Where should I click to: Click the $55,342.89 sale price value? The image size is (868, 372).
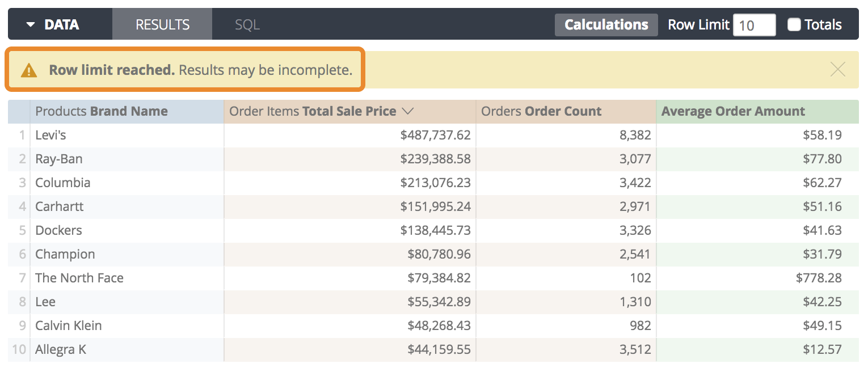point(439,302)
